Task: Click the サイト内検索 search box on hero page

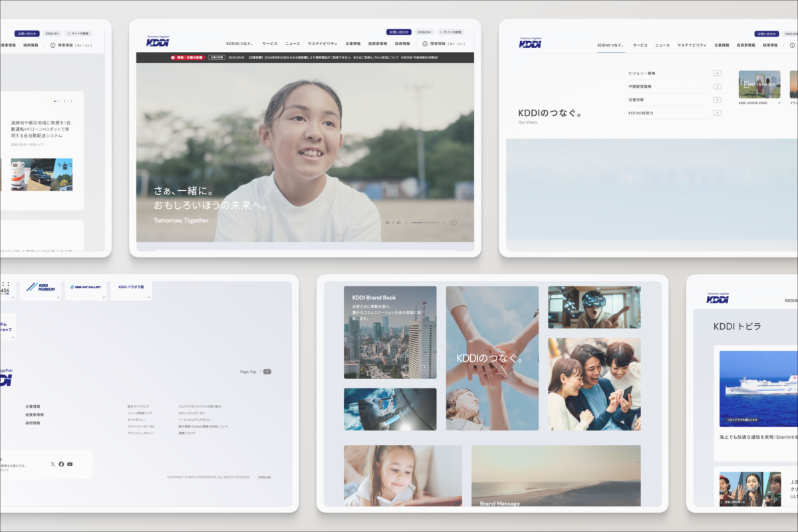Action: (x=450, y=32)
